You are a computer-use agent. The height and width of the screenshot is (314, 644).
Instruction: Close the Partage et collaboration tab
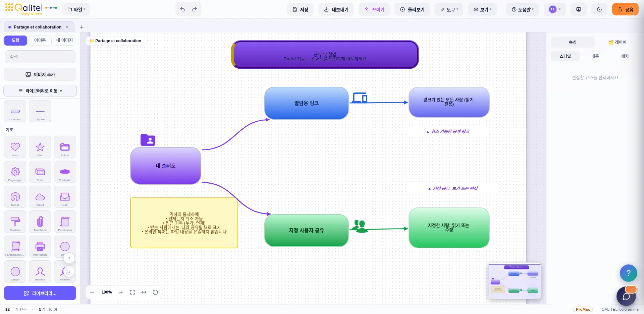point(67,27)
